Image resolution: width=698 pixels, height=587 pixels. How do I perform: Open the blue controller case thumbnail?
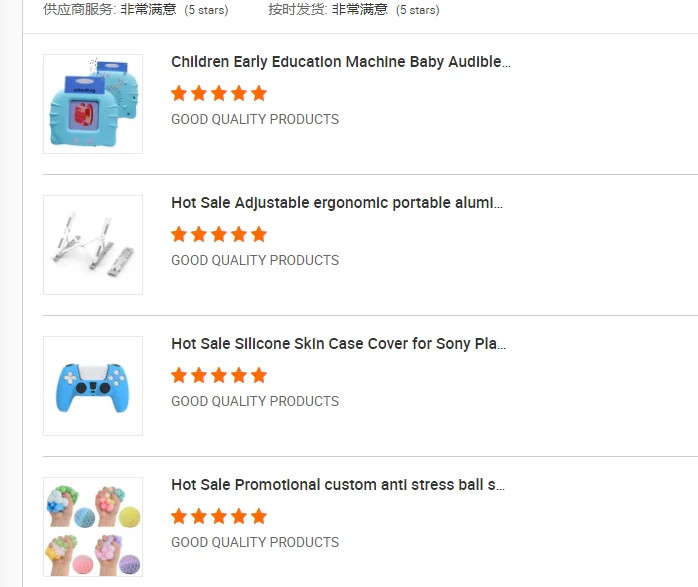93,386
